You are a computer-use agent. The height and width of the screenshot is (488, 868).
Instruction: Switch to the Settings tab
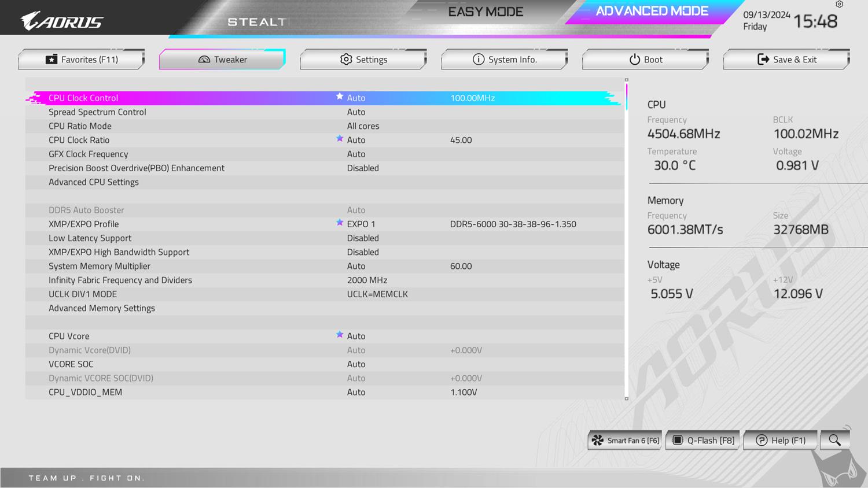tap(363, 60)
